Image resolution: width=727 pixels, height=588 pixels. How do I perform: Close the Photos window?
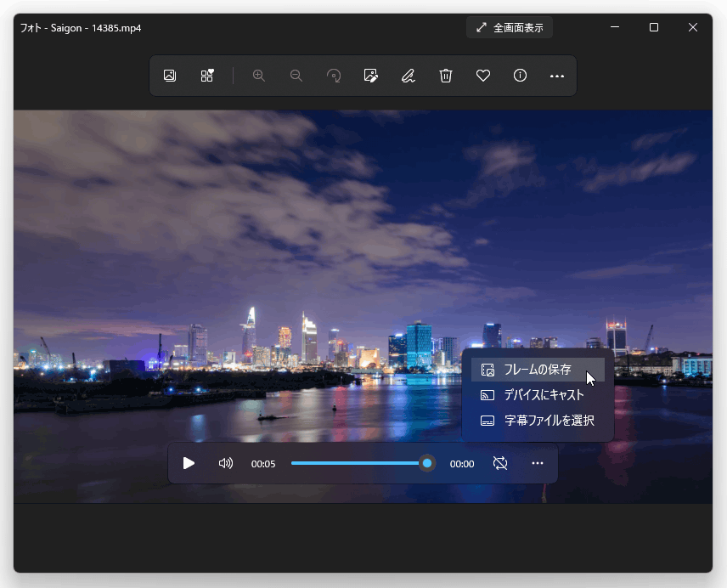coord(693,27)
